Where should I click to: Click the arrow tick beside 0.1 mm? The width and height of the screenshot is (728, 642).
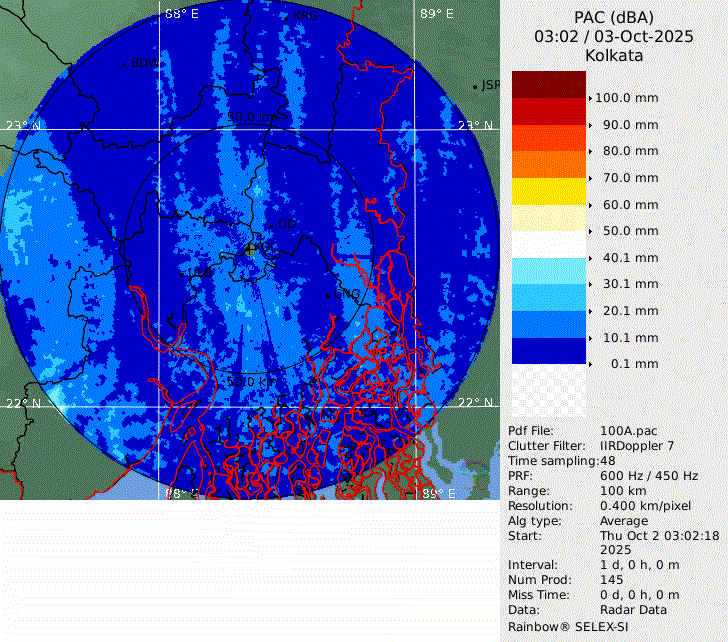pos(590,364)
